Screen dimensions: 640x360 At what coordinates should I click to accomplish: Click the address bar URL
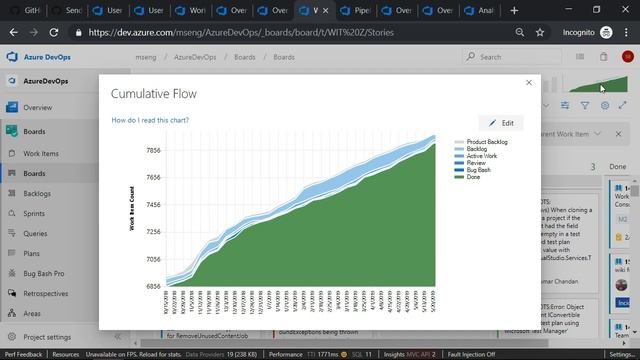[x=241, y=32]
